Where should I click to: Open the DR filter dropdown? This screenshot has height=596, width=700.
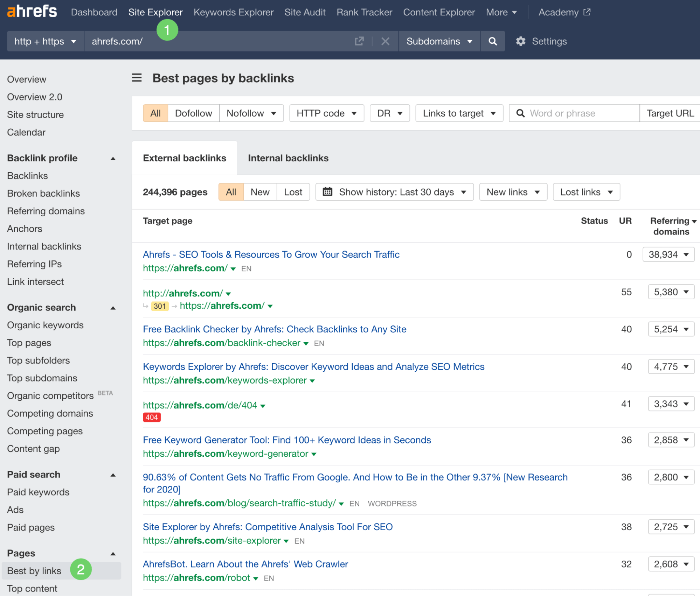point(389,113)
